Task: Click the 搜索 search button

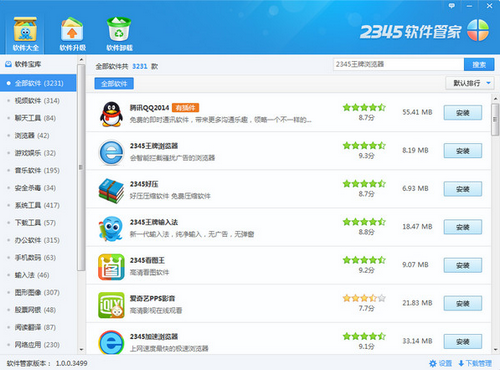Action: [x=479, y=64]
